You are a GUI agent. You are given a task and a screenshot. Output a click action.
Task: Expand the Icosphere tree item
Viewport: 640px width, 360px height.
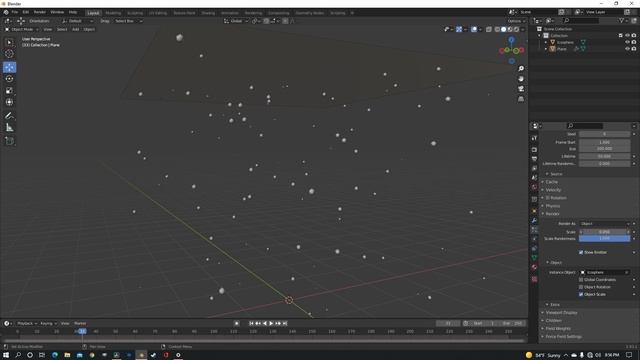[x=546, y=42]
